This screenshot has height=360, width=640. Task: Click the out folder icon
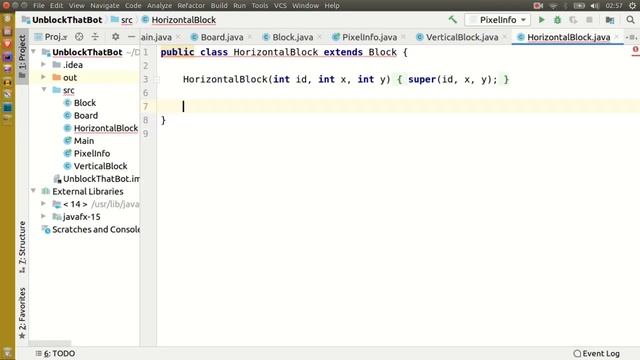(57, 77)
